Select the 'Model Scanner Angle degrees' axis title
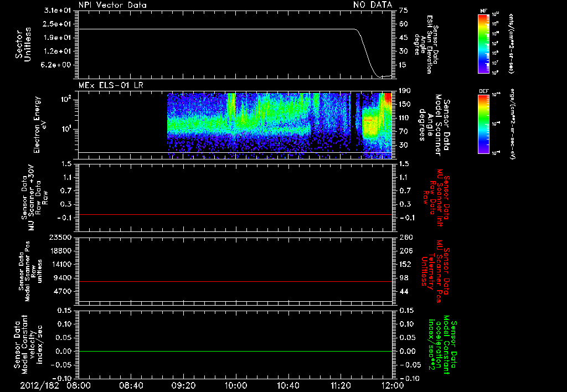The image size is (567, 392). 434,125
